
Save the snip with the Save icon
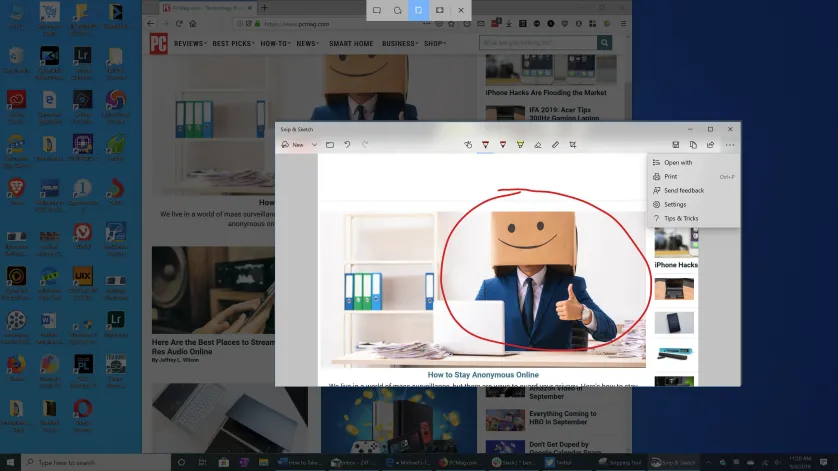point(676,145)
